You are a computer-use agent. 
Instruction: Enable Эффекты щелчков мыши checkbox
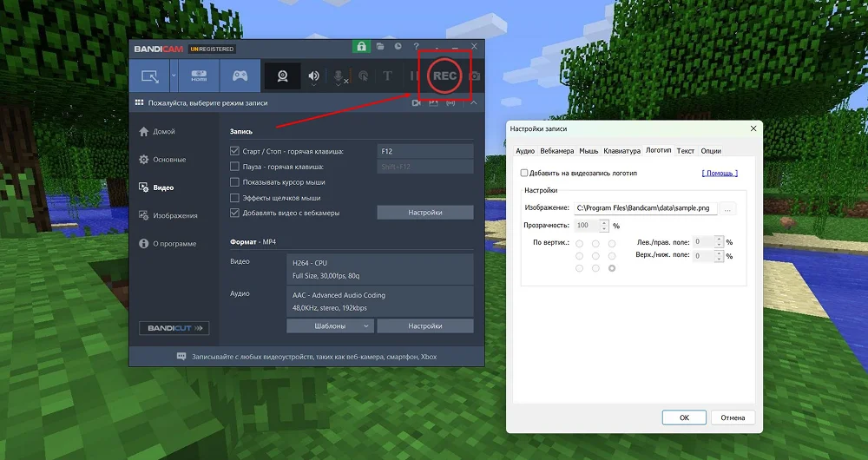(234, 198)
